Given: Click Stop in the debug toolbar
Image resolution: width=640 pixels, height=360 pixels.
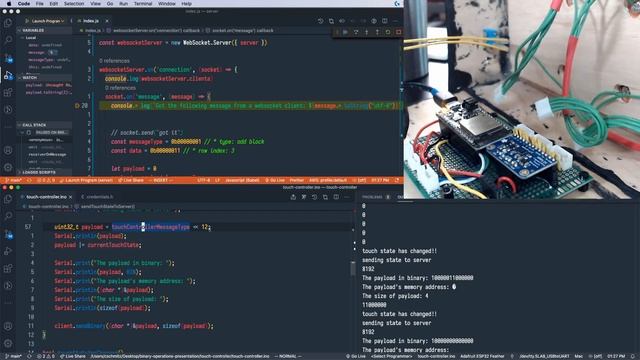Looking at the screenshot, I should [398, 32].
